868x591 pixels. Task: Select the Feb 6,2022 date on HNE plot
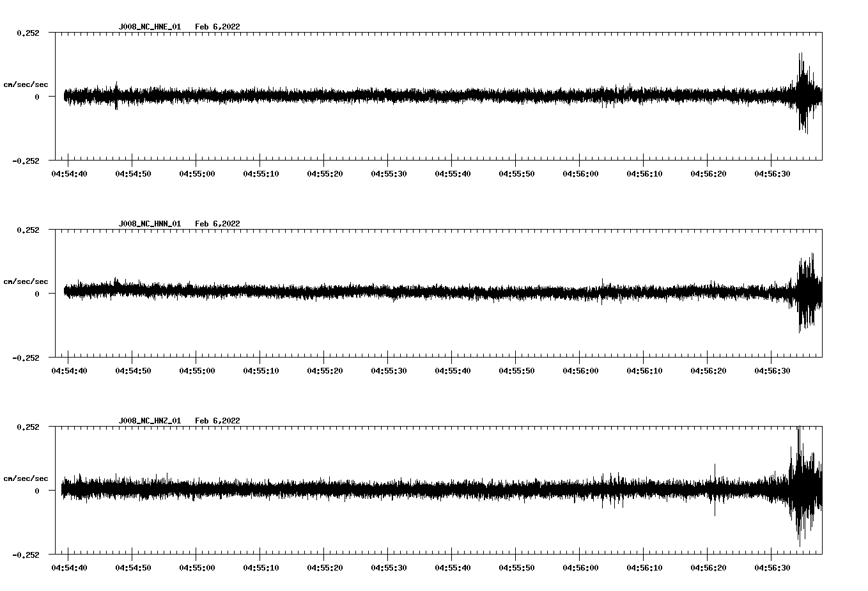coord(217,27)
